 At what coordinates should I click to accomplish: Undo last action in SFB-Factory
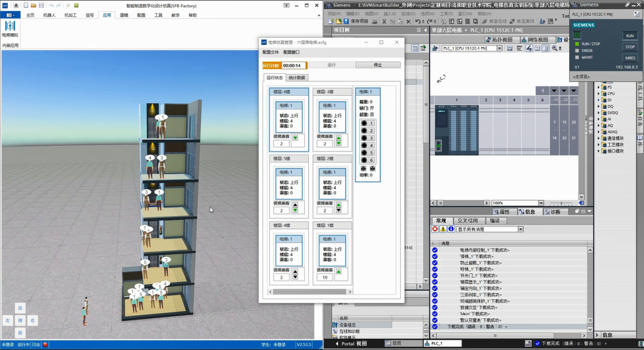click(x=51, y=5)
